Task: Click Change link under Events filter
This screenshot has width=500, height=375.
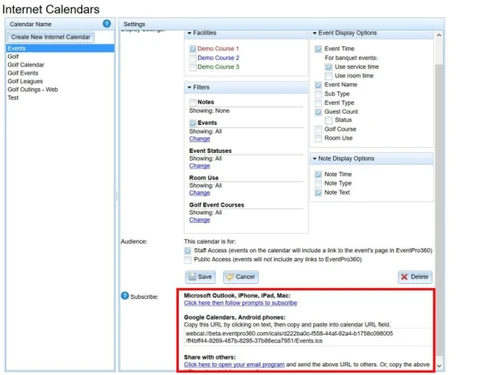Action: [200, 139]
